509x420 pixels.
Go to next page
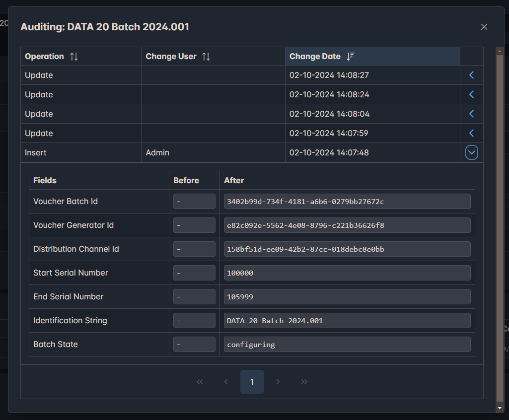pyautogui.click(x=278, y=382)
